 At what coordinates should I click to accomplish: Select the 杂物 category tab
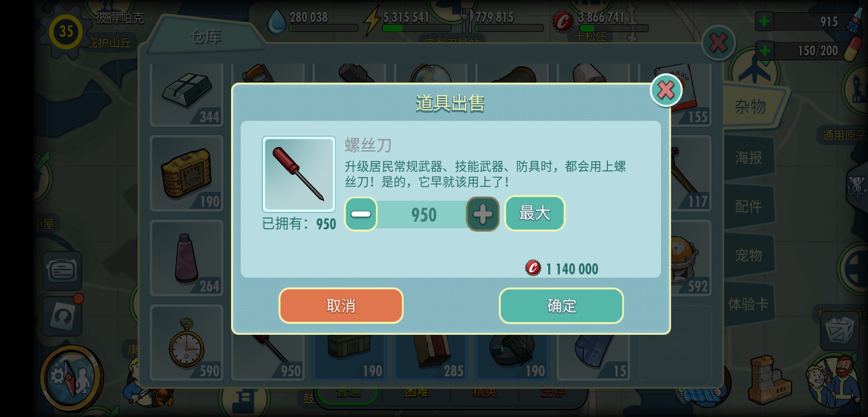pyautogui.click(x=750, y=107)
